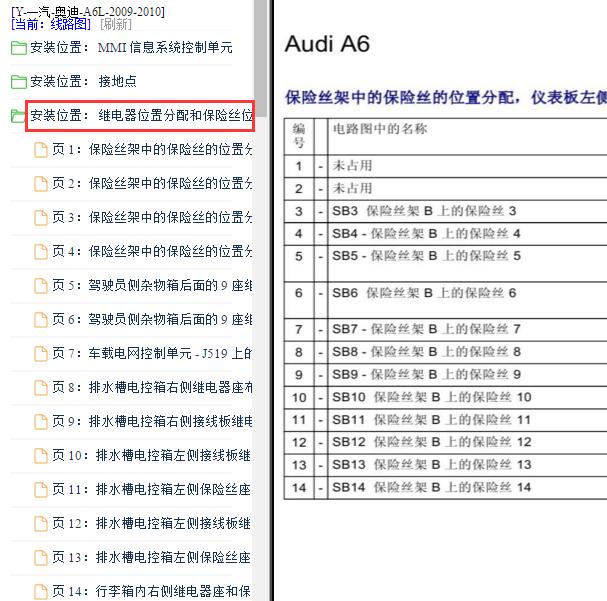The height and width of the screenshot is (601, 607).
Task: Click the Audi A6 heading
Action: coord(327,44)
